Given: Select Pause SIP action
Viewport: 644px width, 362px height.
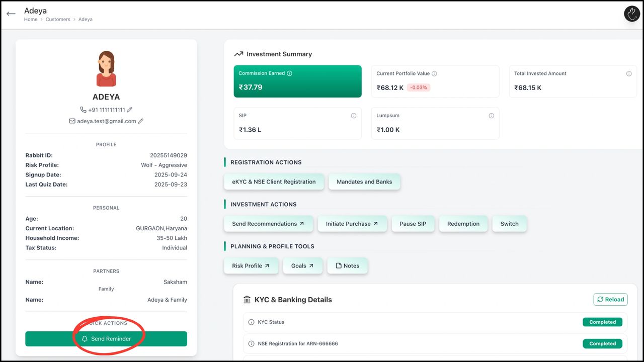Looking at the screenshot, I should pyautogui.click(x=413, y=224).
